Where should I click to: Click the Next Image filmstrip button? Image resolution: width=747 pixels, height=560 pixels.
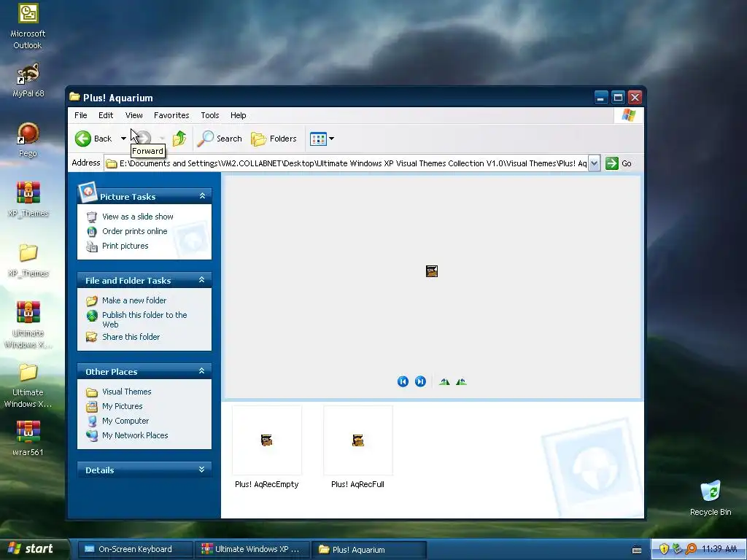tap(420, 381)
